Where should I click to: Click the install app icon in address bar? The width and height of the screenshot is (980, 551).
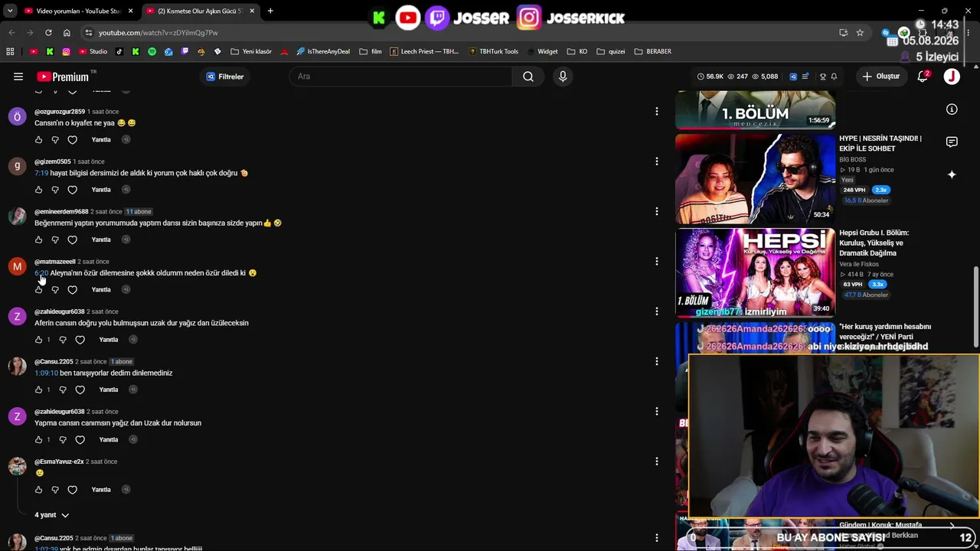[843, 33]
